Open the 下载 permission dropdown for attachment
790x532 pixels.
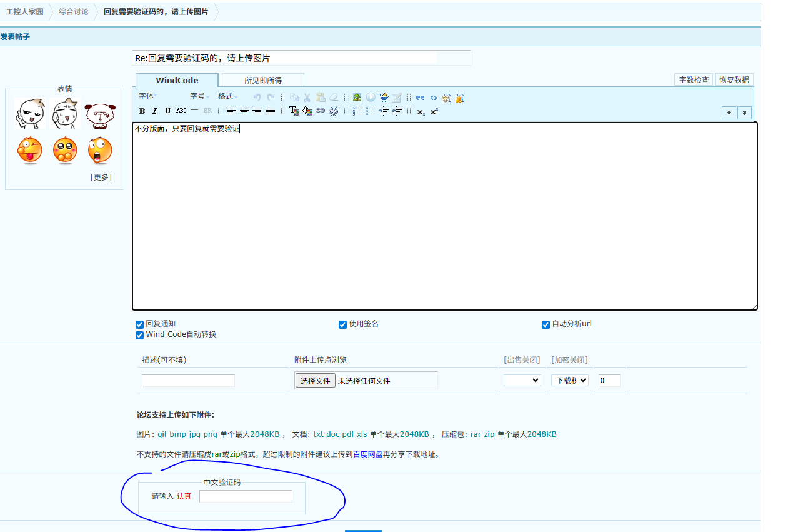[569, 380]
